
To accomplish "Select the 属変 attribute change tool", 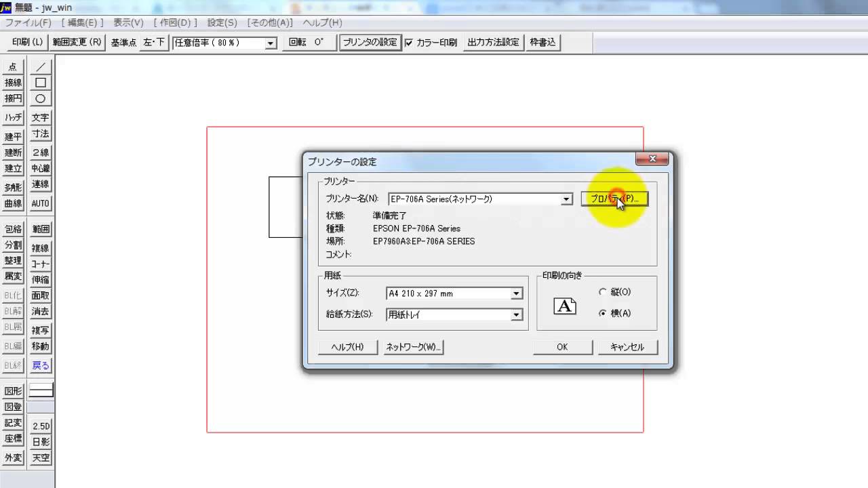I will (x=13, y=276).
